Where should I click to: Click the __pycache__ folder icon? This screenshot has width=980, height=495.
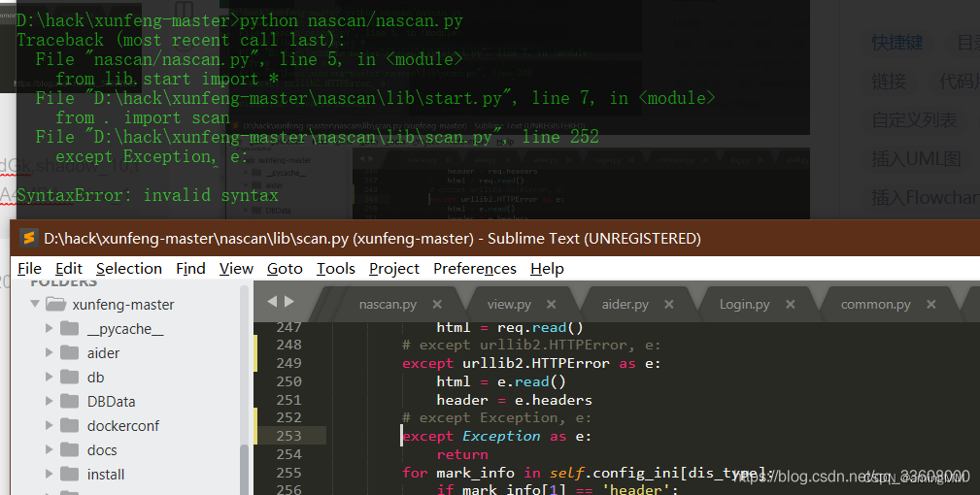tap(69, 328)
